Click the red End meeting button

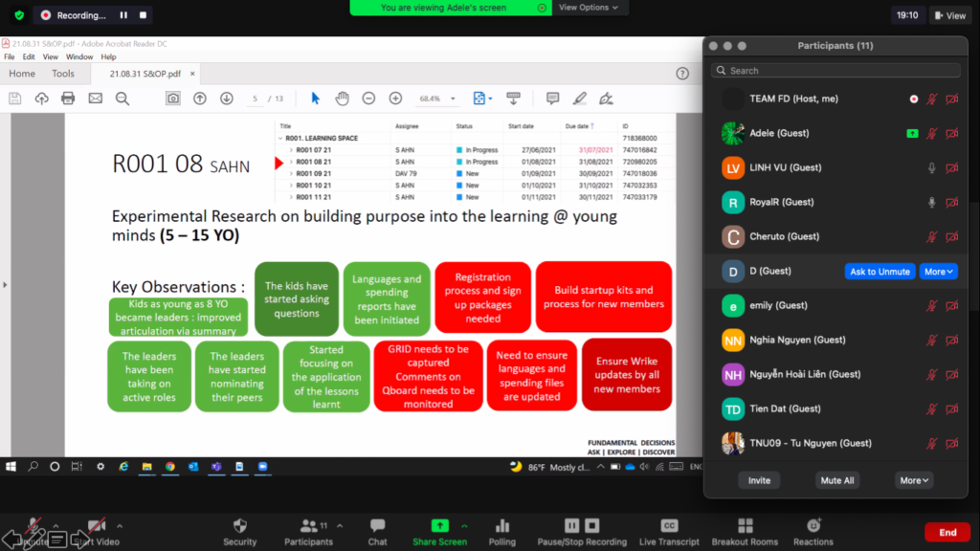click(x=947, y=532)
